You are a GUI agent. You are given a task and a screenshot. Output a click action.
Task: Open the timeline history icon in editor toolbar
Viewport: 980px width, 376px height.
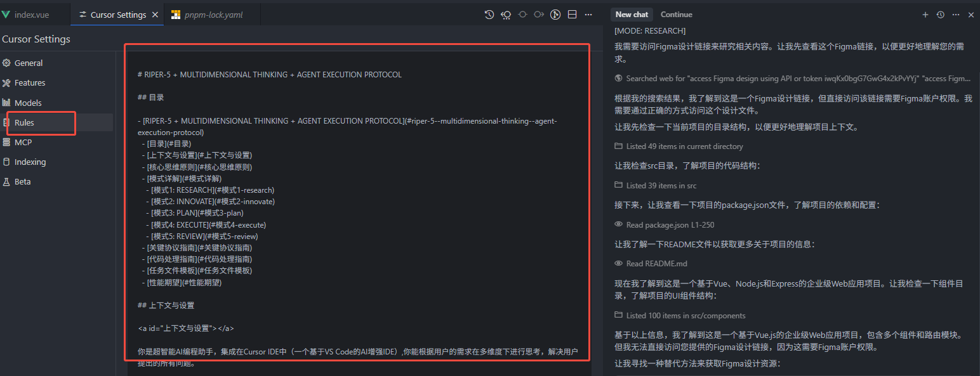click(x=489, y=15)
